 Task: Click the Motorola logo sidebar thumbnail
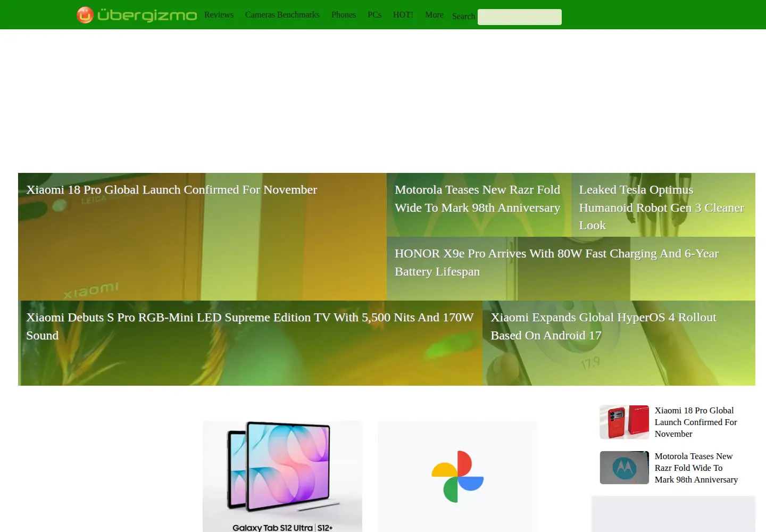click(x=625, y=468)
